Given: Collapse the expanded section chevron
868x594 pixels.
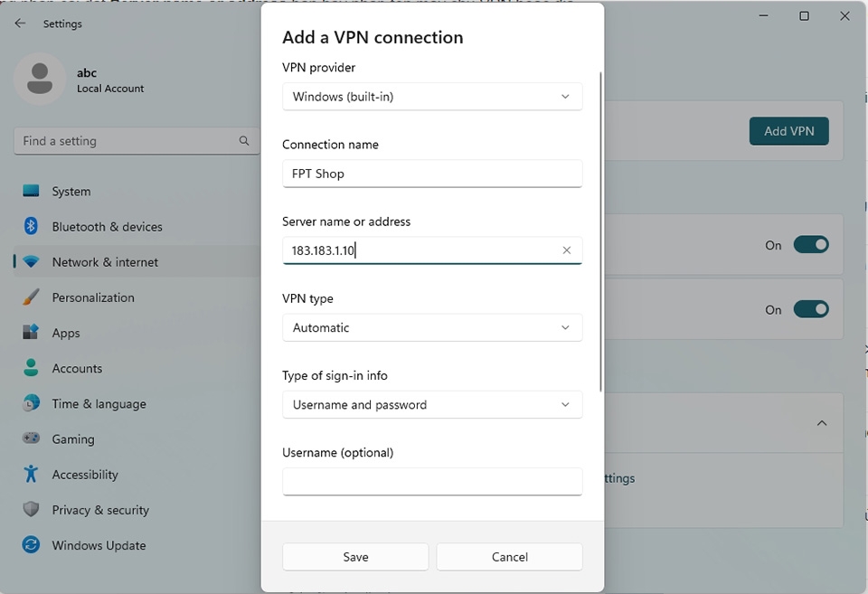Looking at the screenshot, I should [822, 422].
